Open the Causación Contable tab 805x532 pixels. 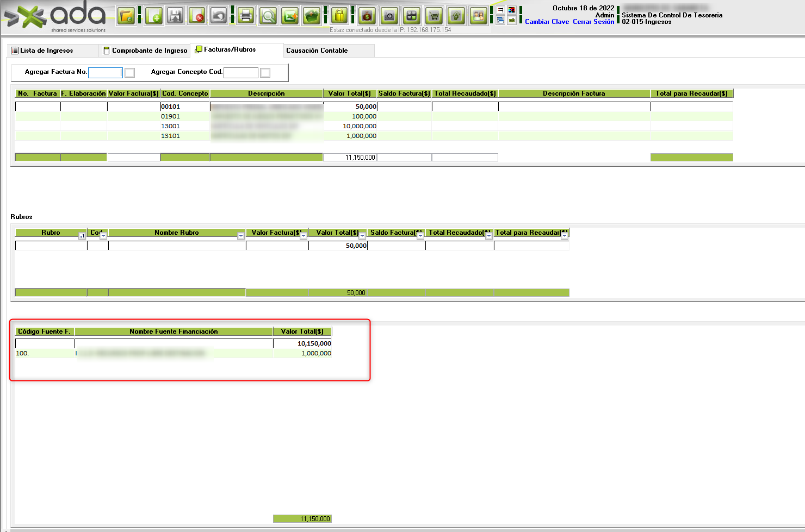317,51
